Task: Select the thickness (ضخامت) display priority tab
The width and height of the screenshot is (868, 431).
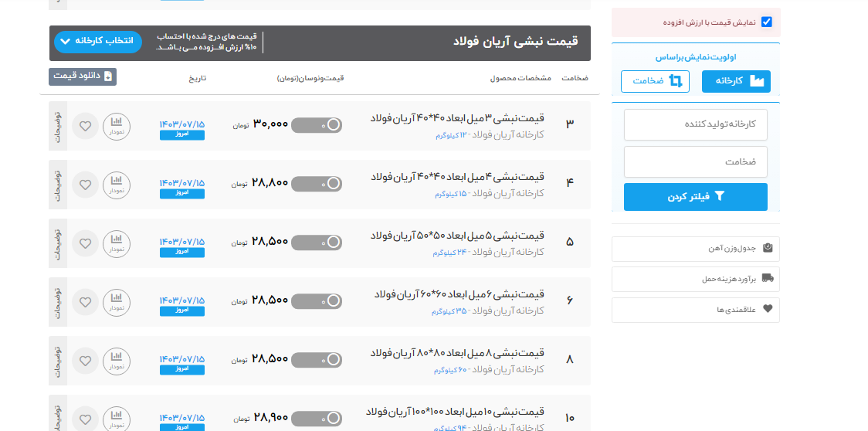Action: pyautogui.click(x=655, y=81)
